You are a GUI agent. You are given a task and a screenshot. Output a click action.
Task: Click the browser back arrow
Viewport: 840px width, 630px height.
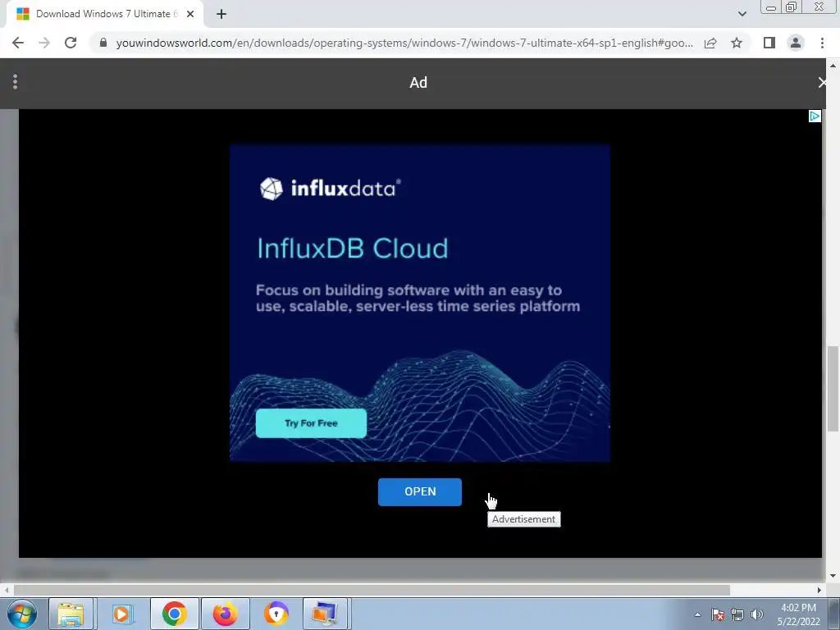point(18,43)
